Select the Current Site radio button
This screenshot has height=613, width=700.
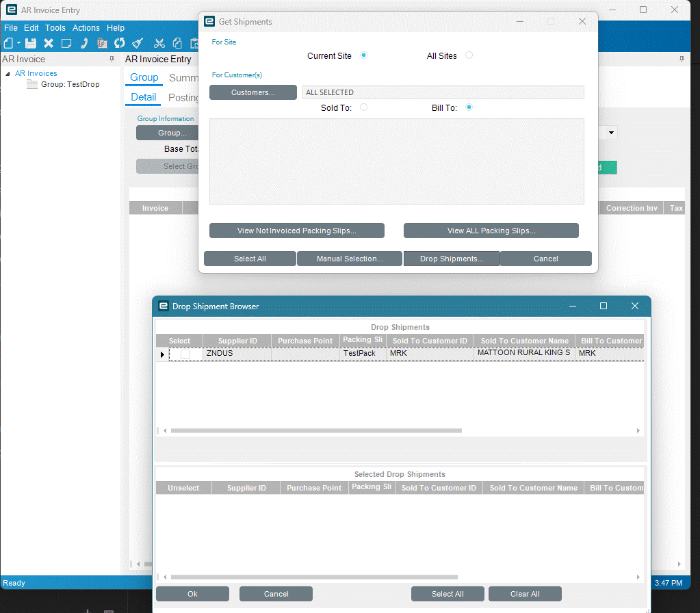(364, 55)
